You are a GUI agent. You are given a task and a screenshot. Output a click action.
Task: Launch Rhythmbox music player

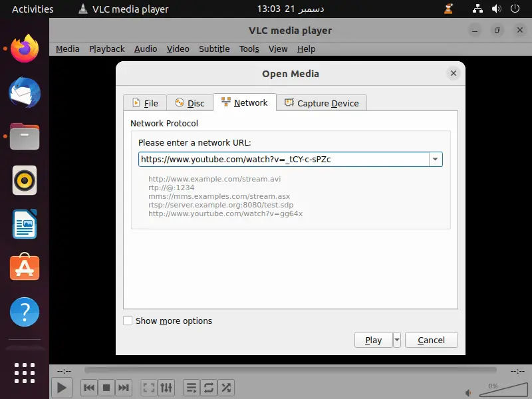click(25, 180)
